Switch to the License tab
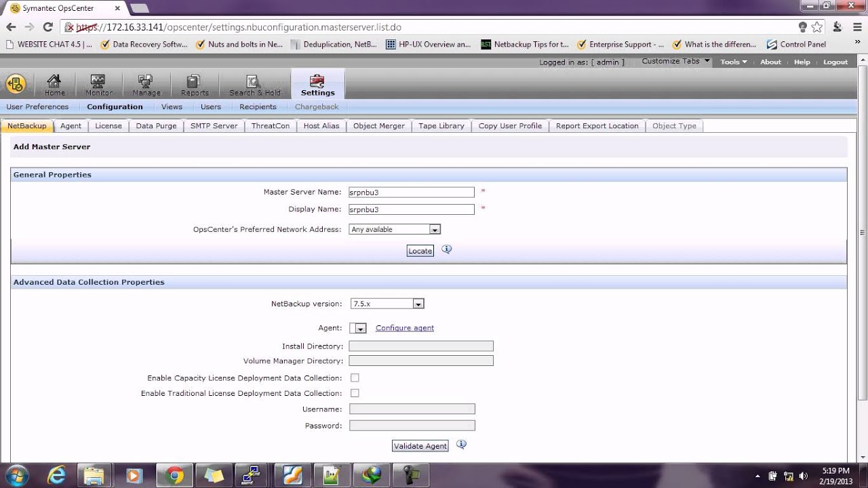This screenshot has height=488, width=868. tap(108, 125)
